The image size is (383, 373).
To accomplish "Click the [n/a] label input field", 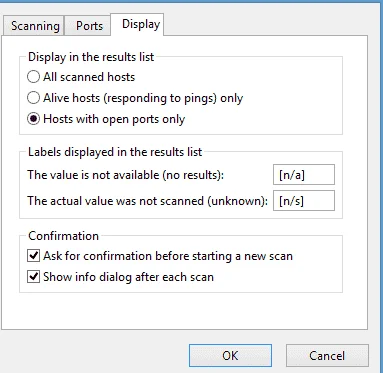I will [x=304, y=175].
